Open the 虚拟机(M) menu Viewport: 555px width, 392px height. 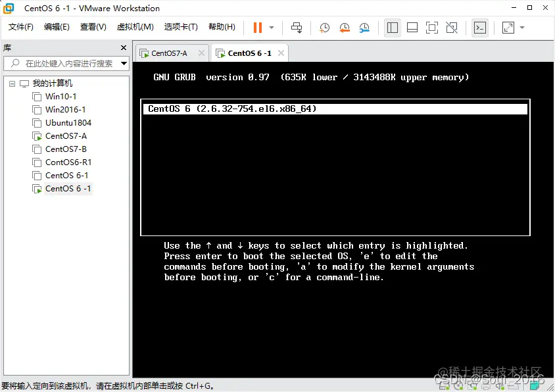[x=135, y=27]
